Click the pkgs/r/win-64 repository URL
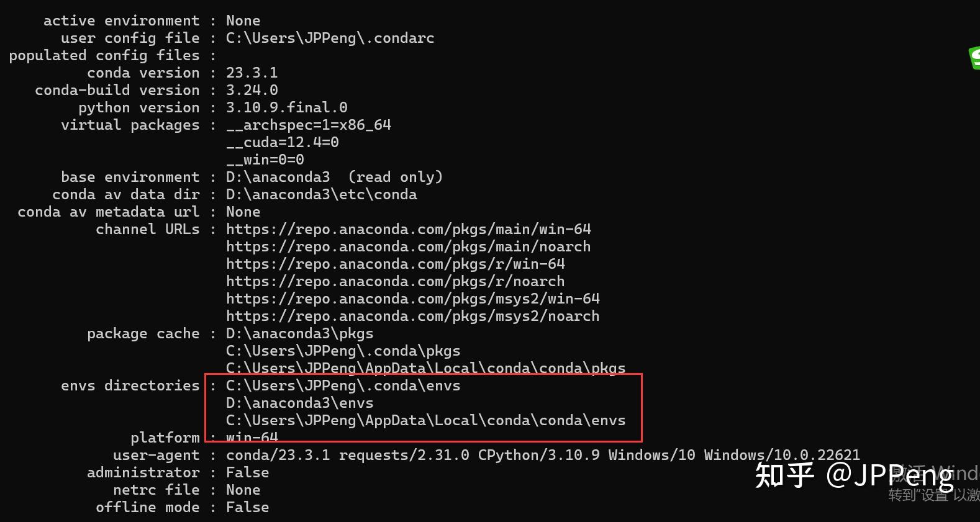 click(x=395, y=264)
